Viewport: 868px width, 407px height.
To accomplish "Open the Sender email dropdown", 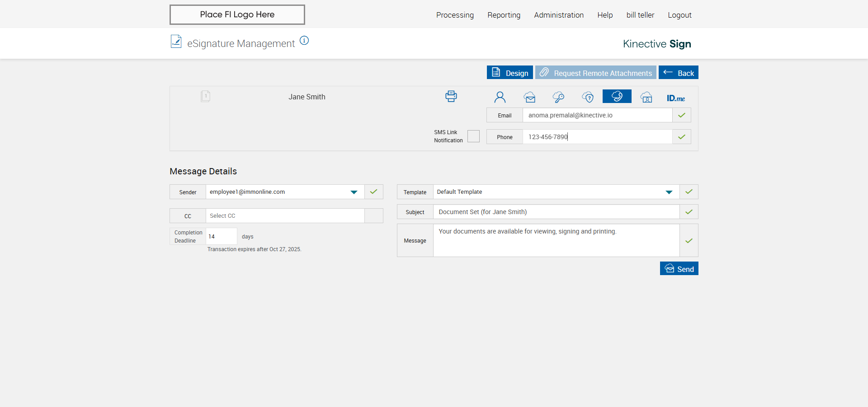I will pyautogui.click(x=354, y=192).
